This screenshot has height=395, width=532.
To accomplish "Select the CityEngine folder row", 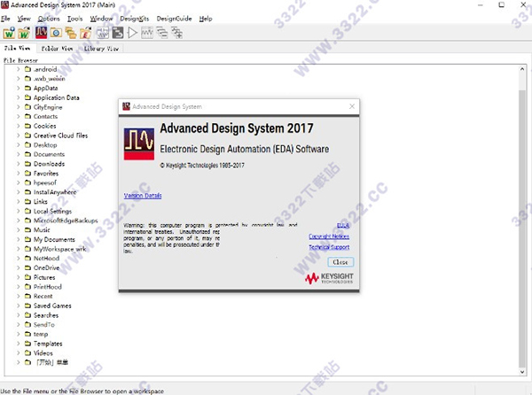I will (48, 107).
